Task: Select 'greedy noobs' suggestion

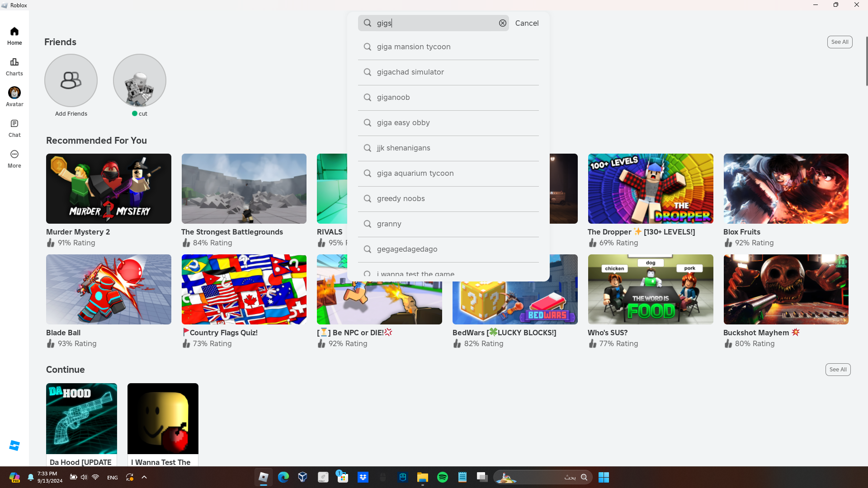Action: (448, 199)
